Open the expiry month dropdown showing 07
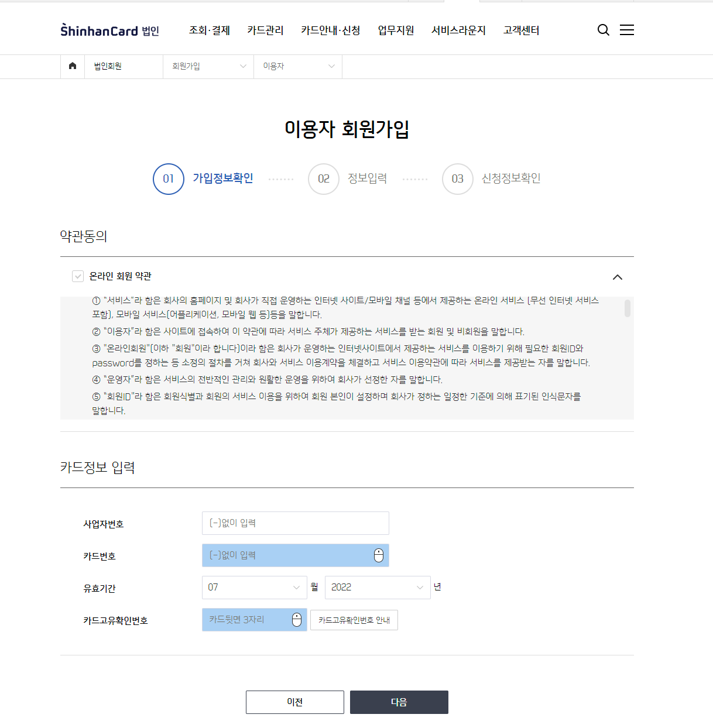The width and height of the screenshot is (713, 728). (255, 588)
